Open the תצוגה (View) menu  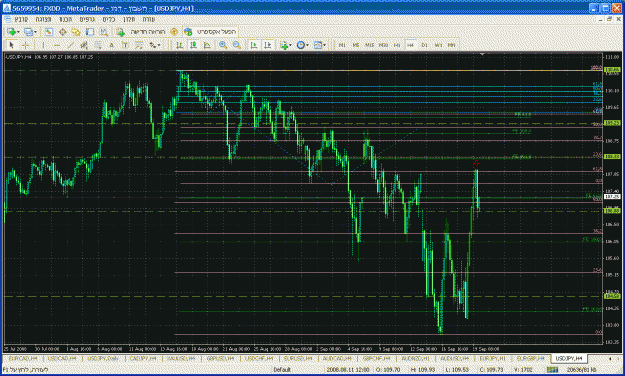(43, 19)
